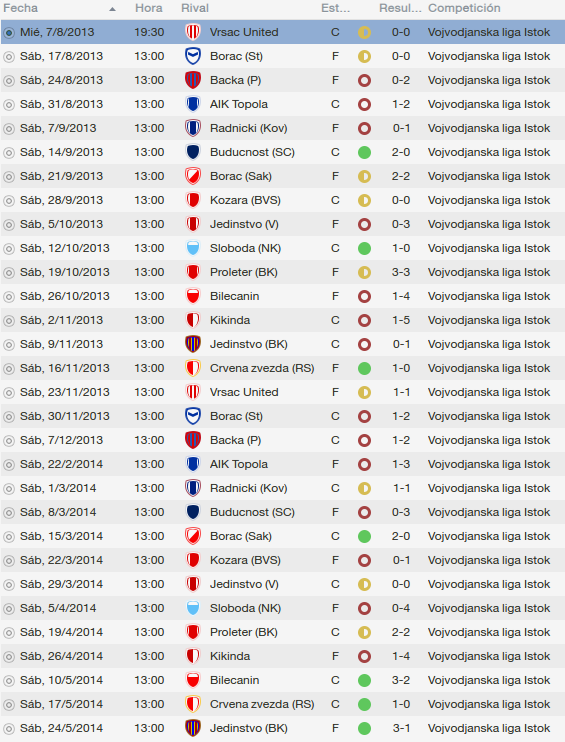Click the Resul... column header

click(400, 8)
